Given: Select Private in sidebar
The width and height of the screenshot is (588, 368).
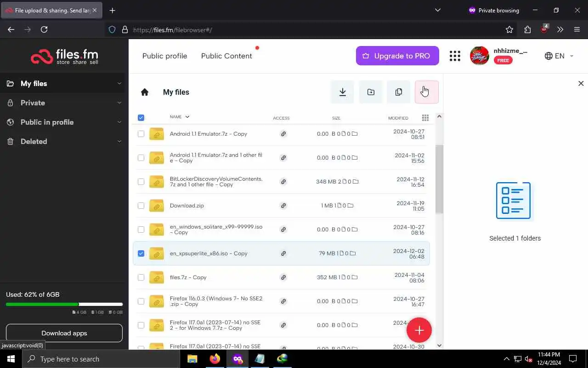Looking at the screenshot, I should (x=33, y=103).
